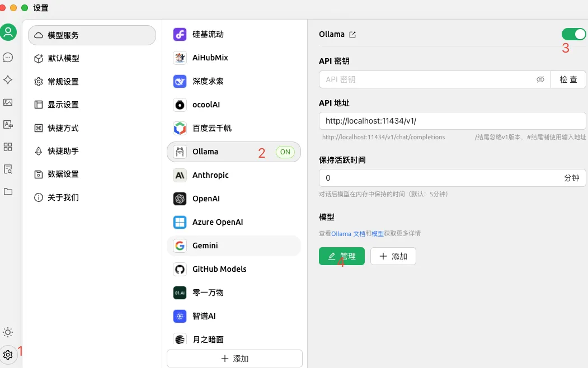Screen dimensions: 588x368
Task: Select the Gemini provider name
Action: (x=205, y=246)
